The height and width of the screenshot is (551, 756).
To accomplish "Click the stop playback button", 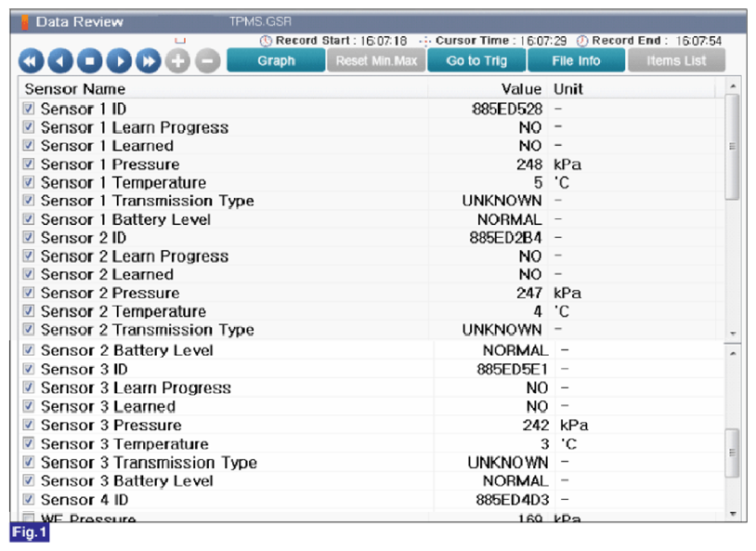I will [90, 61].
